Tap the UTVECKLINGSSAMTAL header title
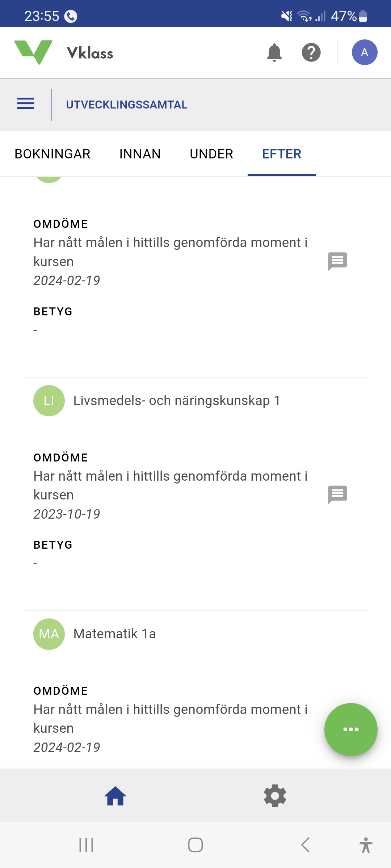Screen dimensions: 391x868 pos(127,105)
